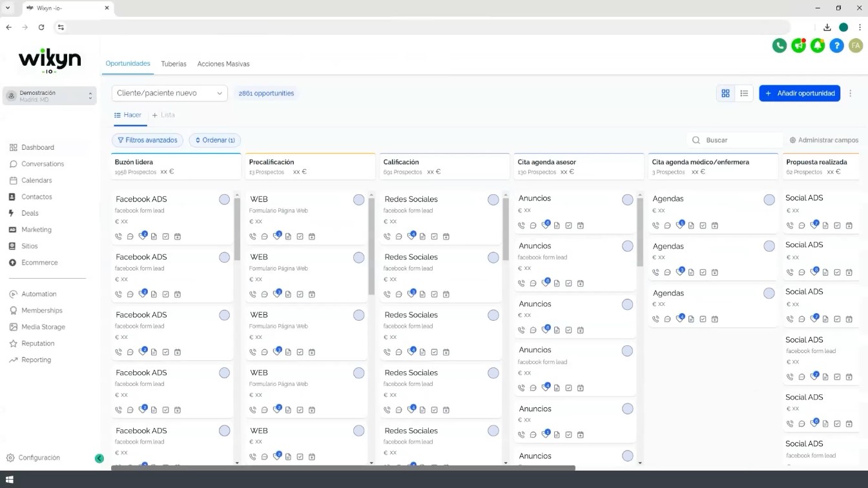Click the call icon on the first Redes Sociales card

click(387, 236)
